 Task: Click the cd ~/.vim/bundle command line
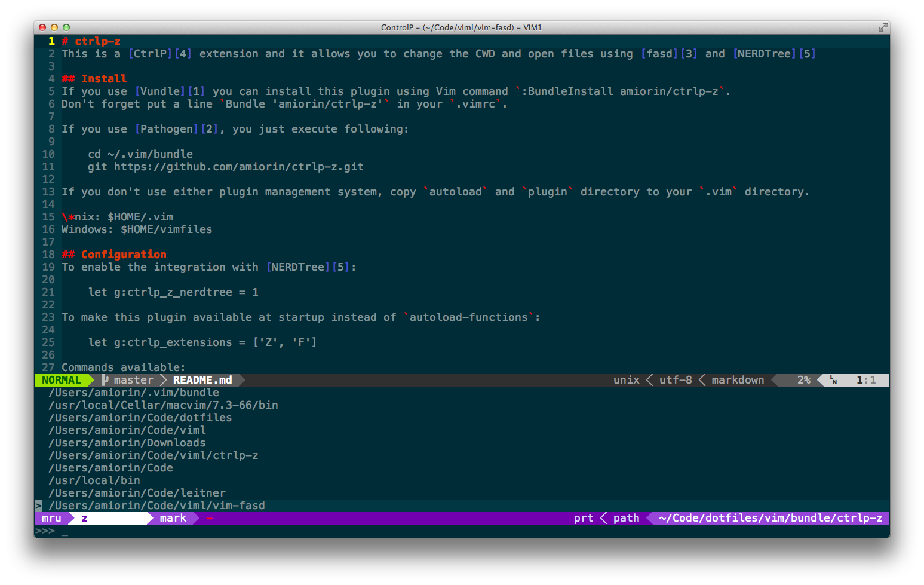[140, 154]
